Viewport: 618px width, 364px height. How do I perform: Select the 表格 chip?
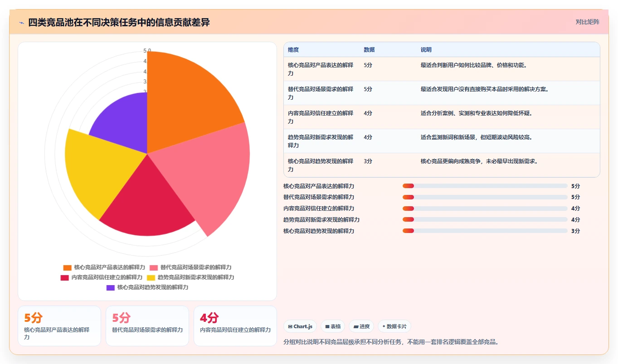click(333, 326)
